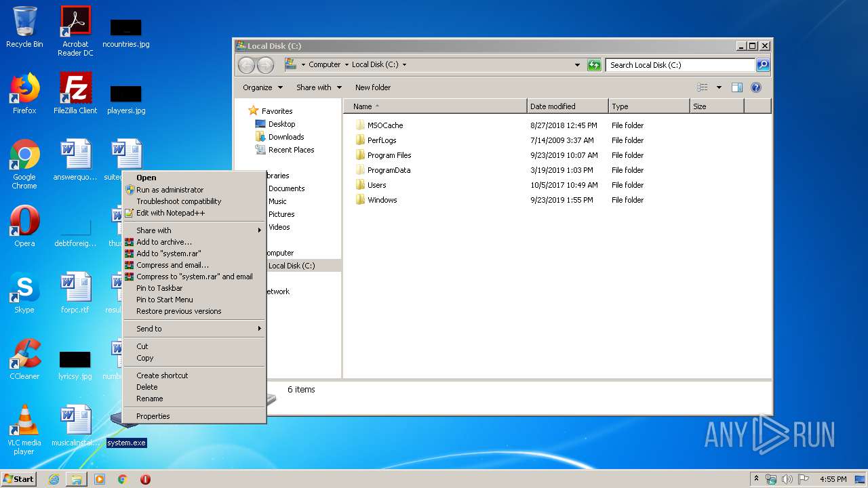Select the musicalinstal Word document

click(75, 426)
